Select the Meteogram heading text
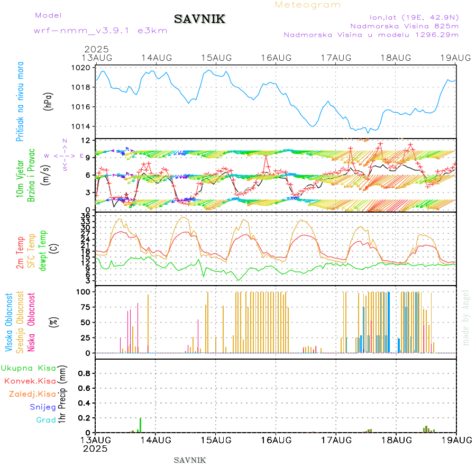 coord(308,5)
